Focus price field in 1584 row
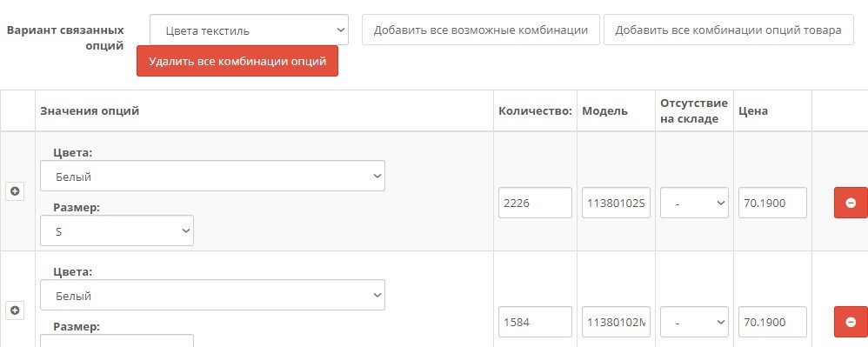 (x=772, y=322)
